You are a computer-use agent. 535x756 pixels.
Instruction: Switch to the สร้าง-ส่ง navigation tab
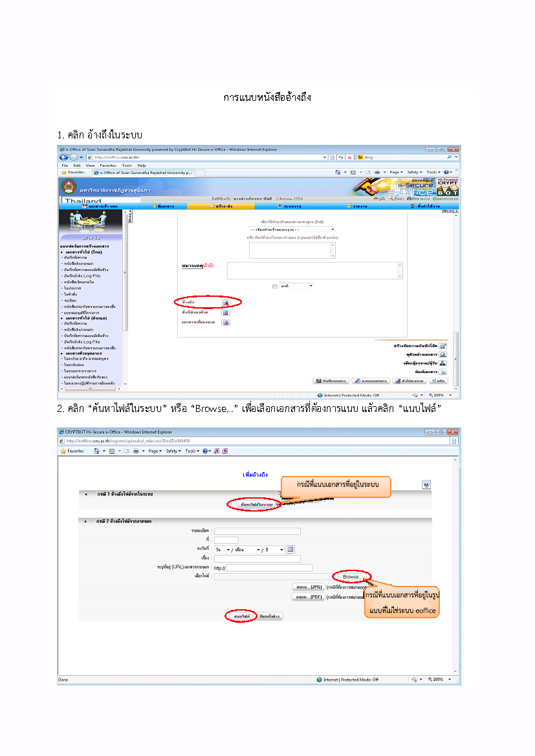[221, 206]
